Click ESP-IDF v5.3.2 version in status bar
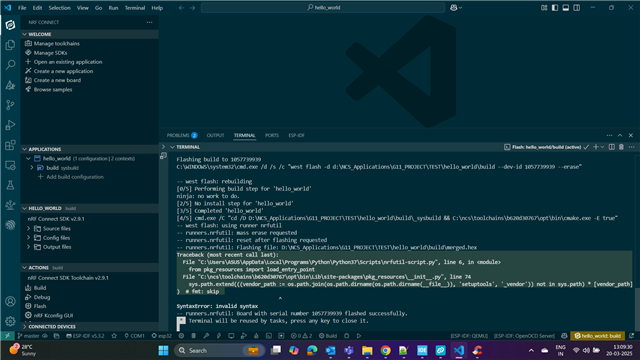The width and height of the screenshot is (640, 360). [x=85, y=336]
